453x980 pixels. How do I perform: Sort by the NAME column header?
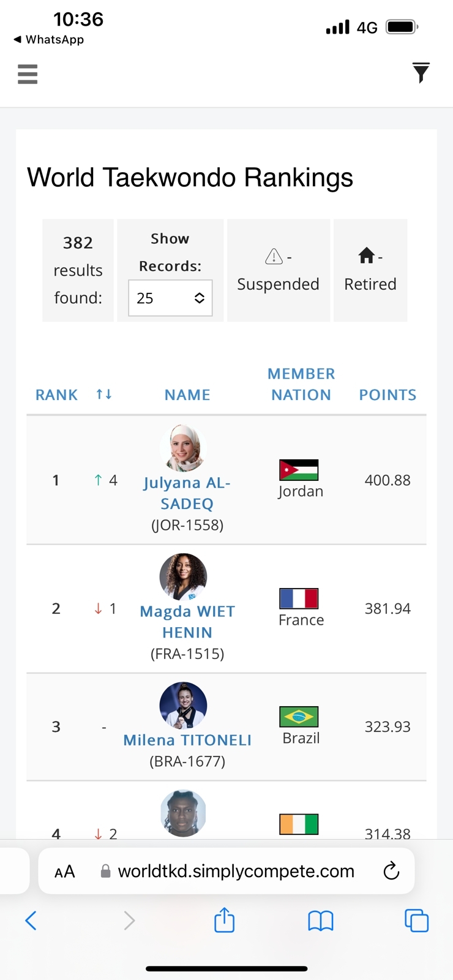point(187,395)
